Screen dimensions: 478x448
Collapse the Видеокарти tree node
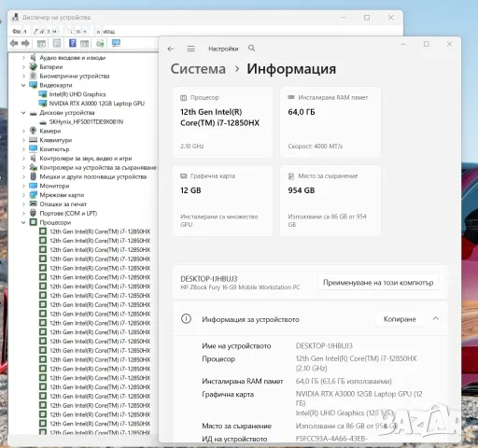(23, 85)
